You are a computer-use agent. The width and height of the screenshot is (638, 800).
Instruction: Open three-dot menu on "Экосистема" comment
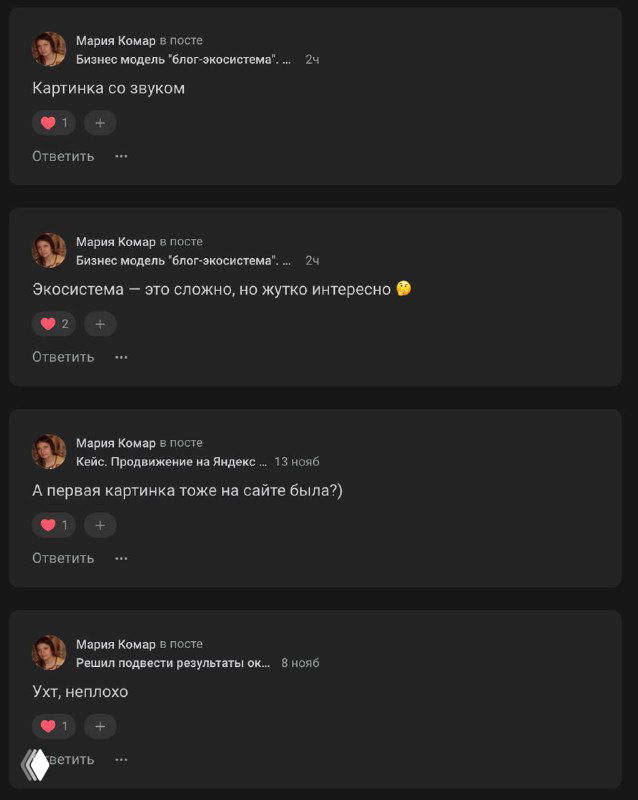pos(121,357)
